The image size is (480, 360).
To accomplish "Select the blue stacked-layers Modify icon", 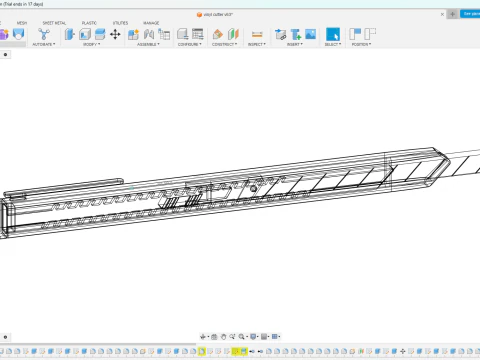I will coord(100,34).
